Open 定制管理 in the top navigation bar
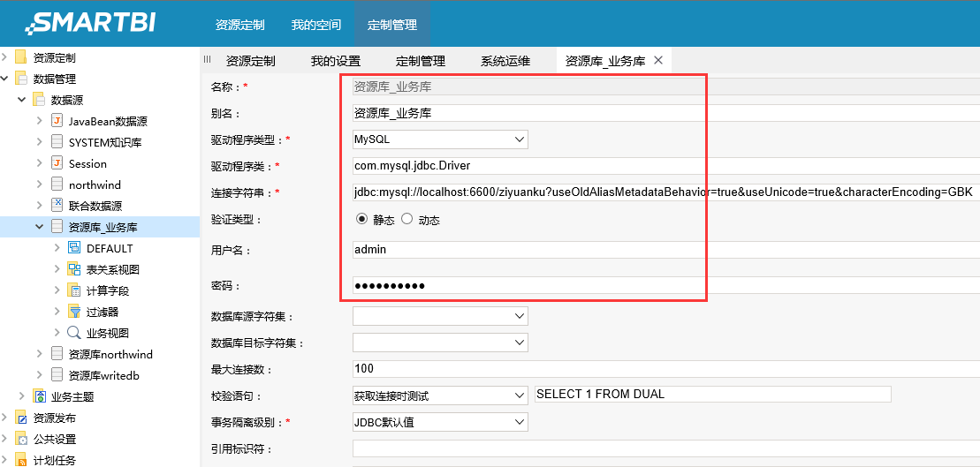 tap(391, 25)
